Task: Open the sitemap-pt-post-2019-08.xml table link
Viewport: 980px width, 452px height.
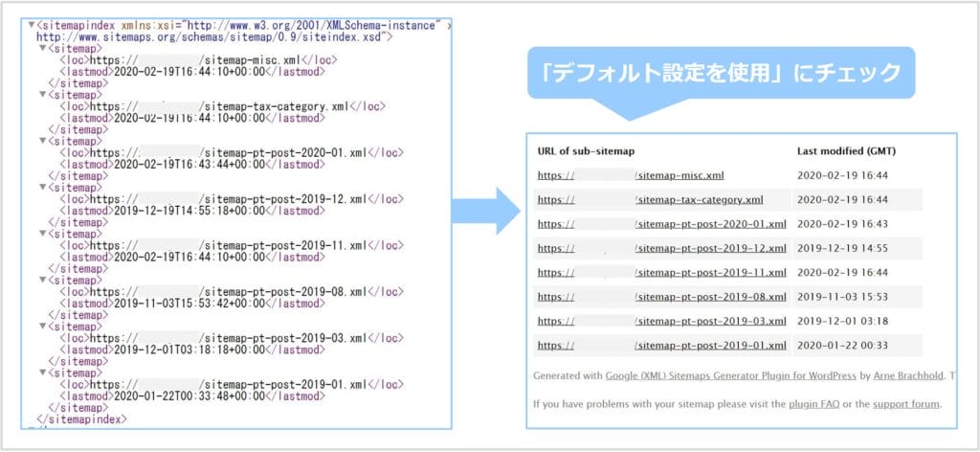Action: click(x=662, y=296)
